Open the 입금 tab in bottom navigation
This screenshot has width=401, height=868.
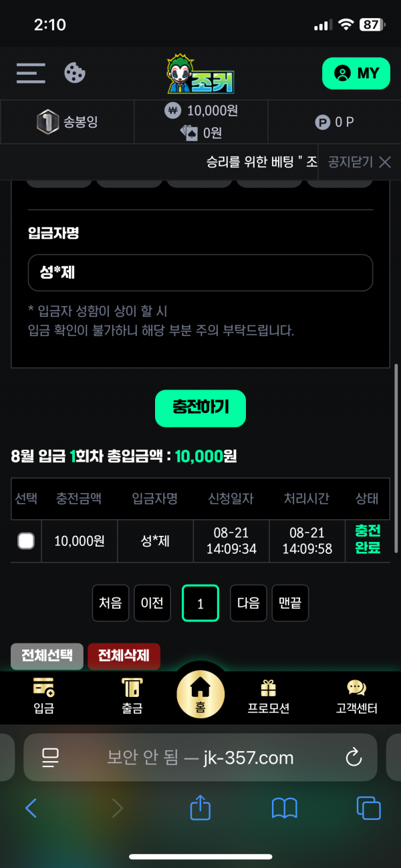[x=44, y=696]
